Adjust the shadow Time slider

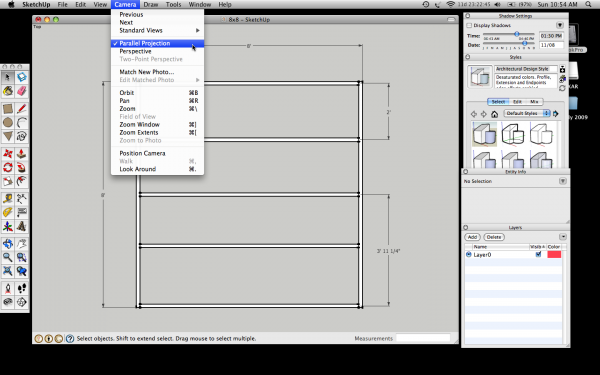[517, 34]
